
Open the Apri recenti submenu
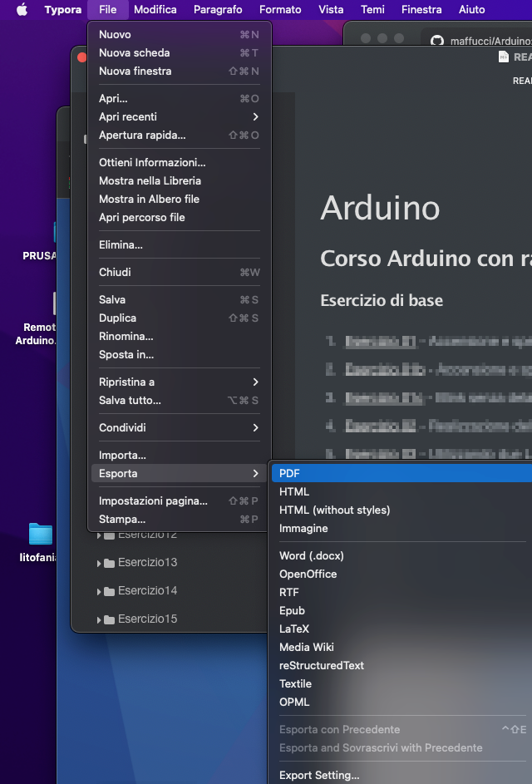(179, 116)
